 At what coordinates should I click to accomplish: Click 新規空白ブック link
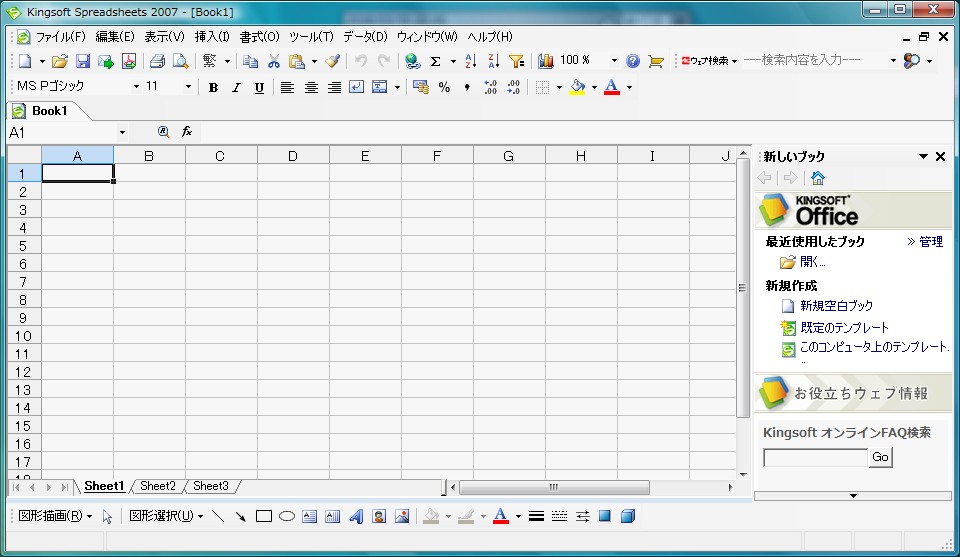click(836, 305)
